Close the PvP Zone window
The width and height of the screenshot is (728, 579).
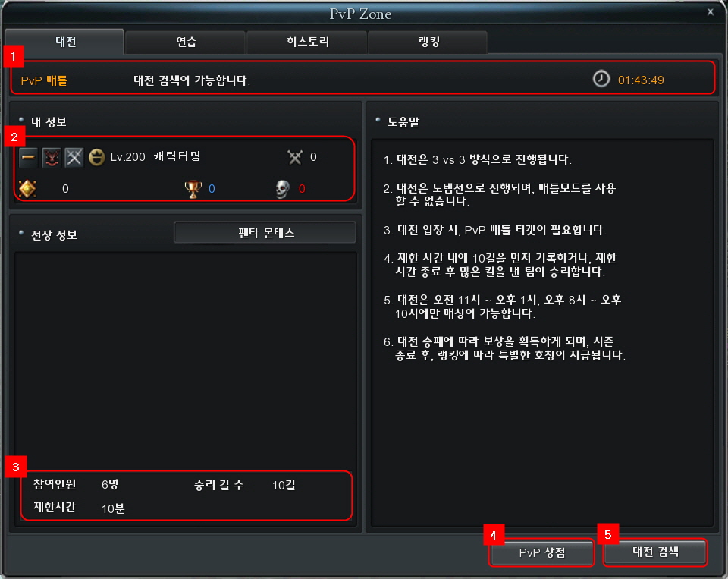[711, 12]
